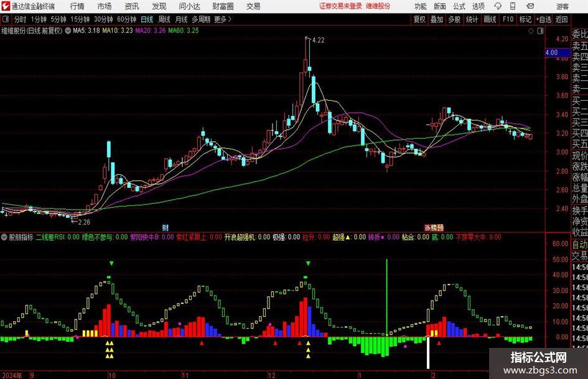This screenshot has width=588, height=379.
Task: Expand the 股朋指标 indicator dropdown arrow
Action: (4, 237)
